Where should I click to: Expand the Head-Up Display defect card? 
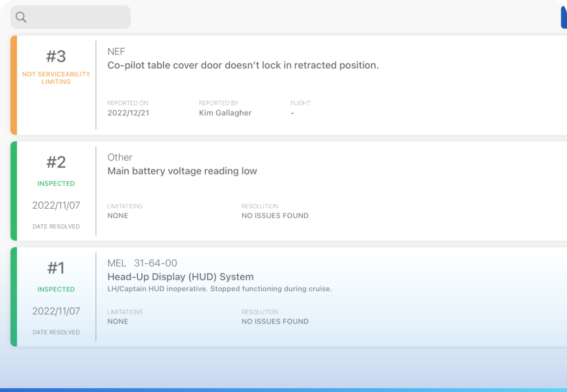(x=181, y=277)
